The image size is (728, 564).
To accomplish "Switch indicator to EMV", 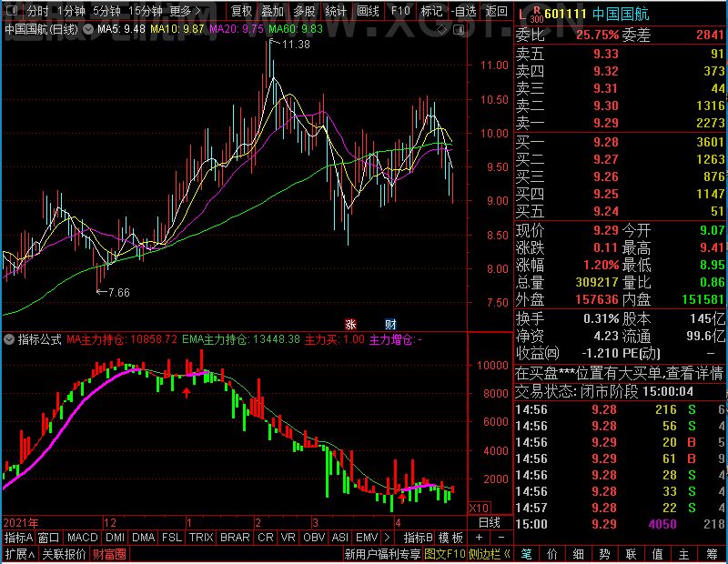I will pos(367,538).
